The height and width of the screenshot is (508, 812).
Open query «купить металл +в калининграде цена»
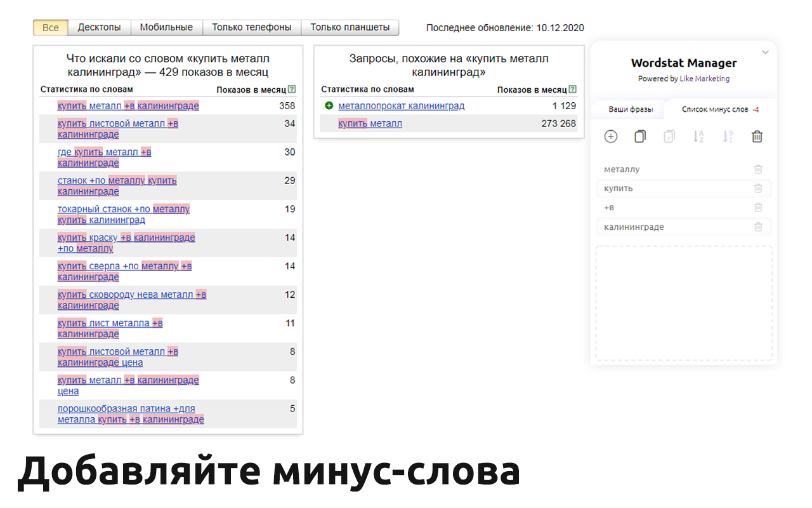pyautogui.click(x=128, y=386)
